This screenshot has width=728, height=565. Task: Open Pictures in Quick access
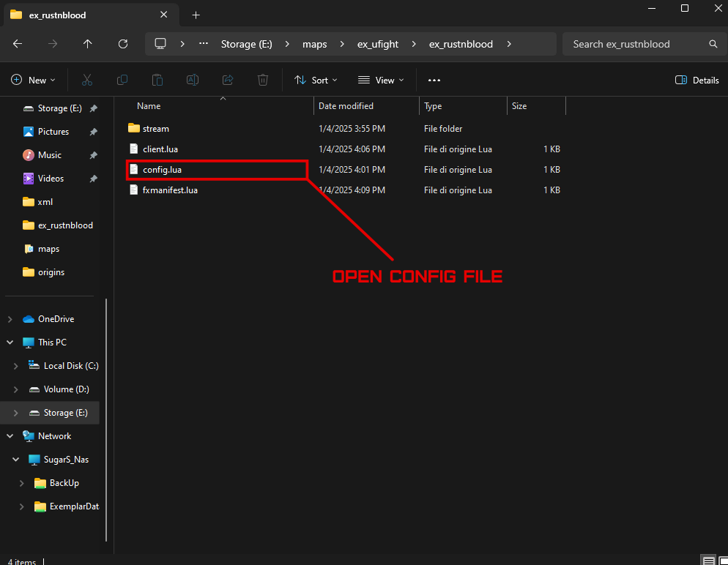46,132
